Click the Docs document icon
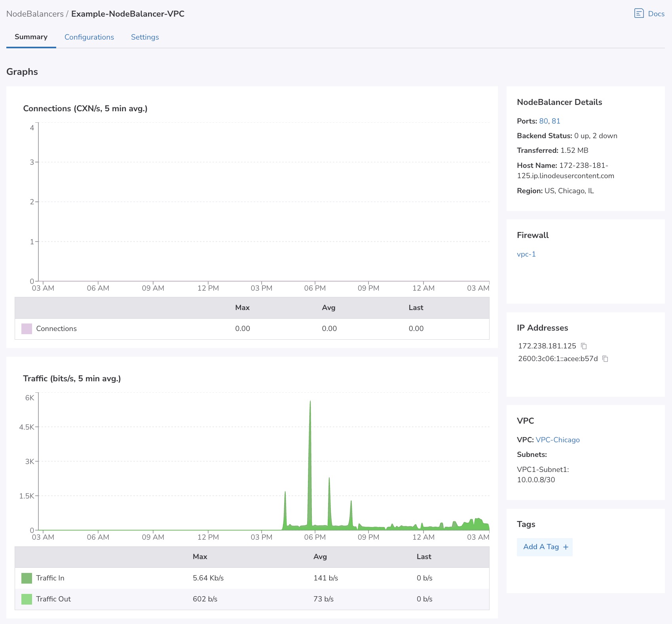Screen dimensions: 672x624 pos(639,13)
